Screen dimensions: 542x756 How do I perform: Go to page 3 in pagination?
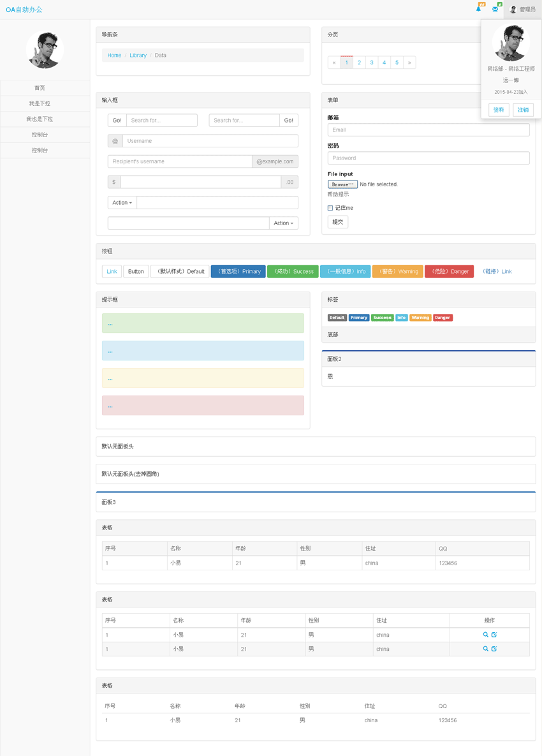(x=372, y=63)
